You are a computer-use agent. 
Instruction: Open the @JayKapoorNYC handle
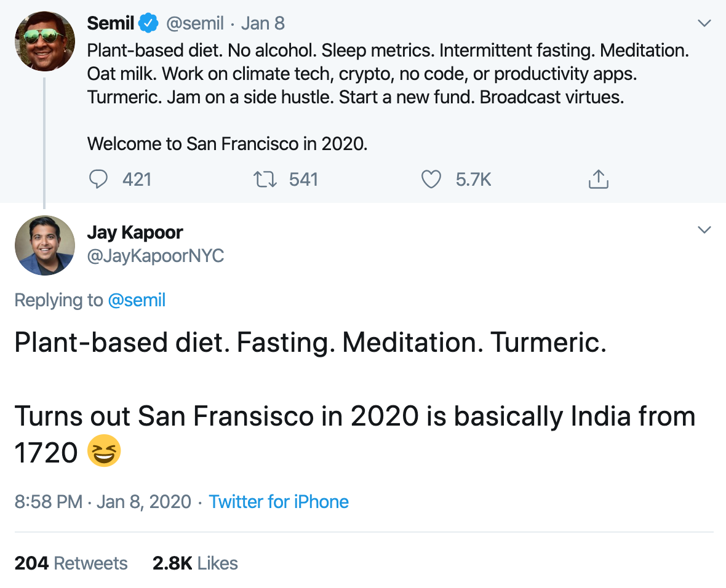(x=156, y=255)
